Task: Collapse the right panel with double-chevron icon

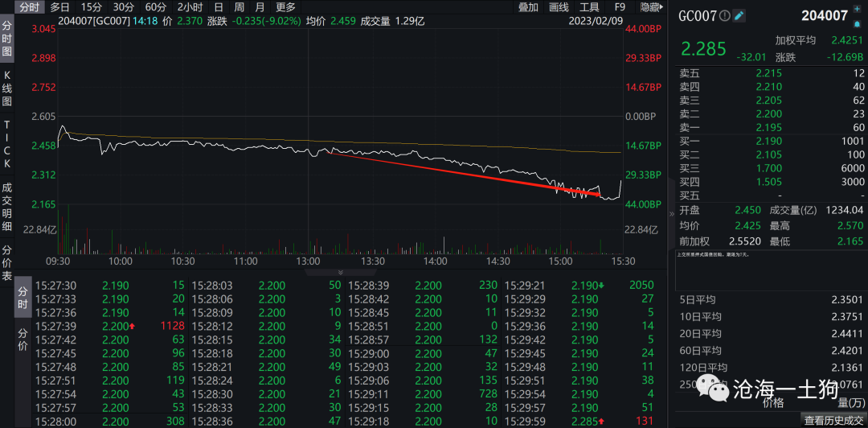Action: (672, 215)
